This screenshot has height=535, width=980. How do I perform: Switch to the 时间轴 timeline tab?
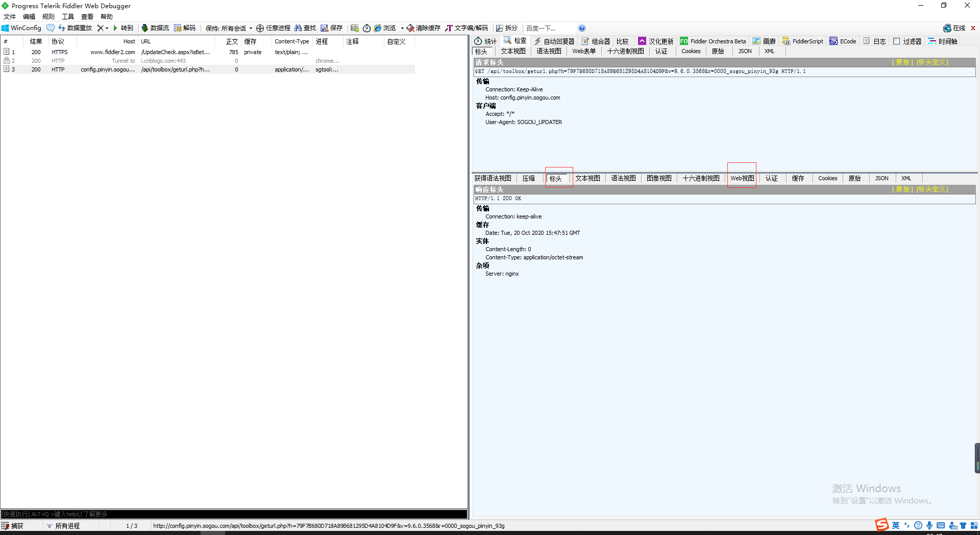pyautogui.click(x=943, y=41)
